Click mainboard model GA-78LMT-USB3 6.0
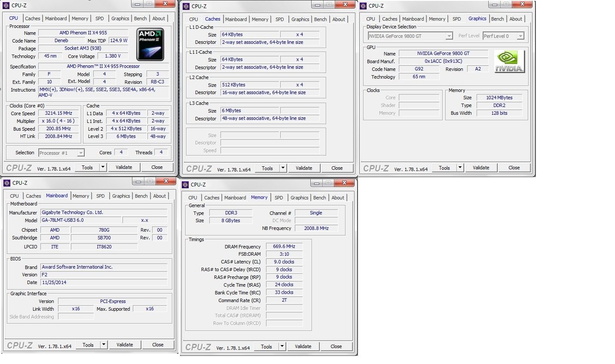The image size is (615, 364). click(x=81, y=220)
